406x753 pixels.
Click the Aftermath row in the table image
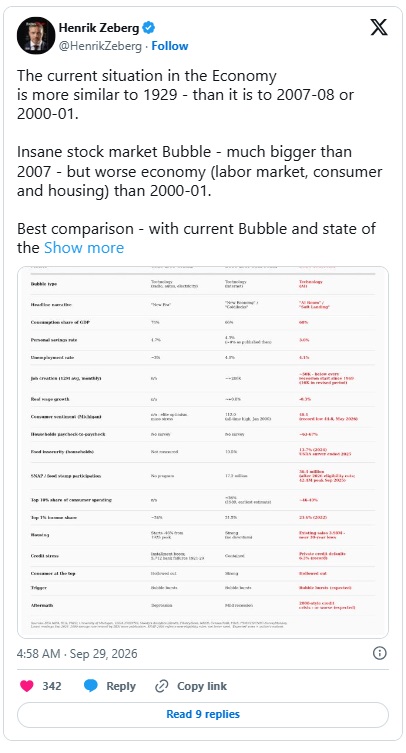click(203, 606)
